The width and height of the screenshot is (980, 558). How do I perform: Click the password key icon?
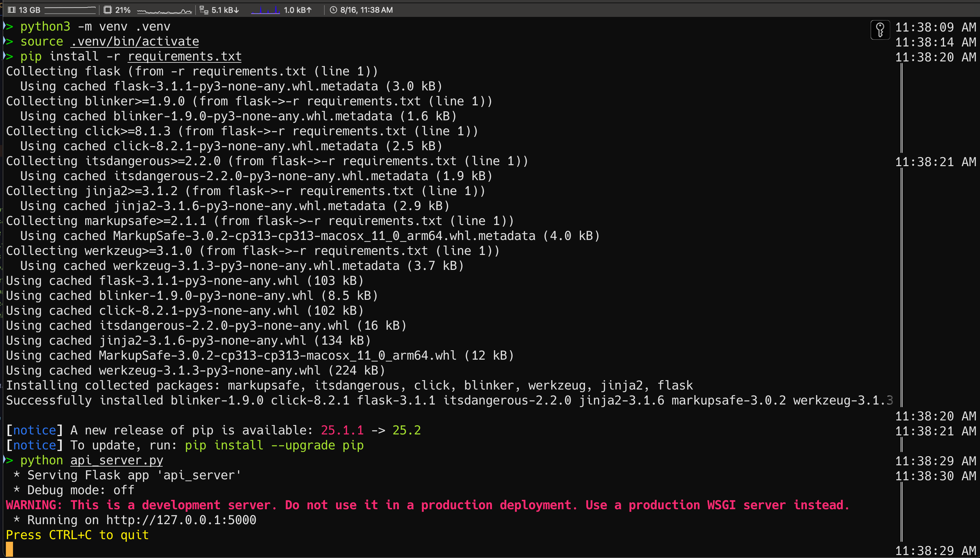coord(880,30)
